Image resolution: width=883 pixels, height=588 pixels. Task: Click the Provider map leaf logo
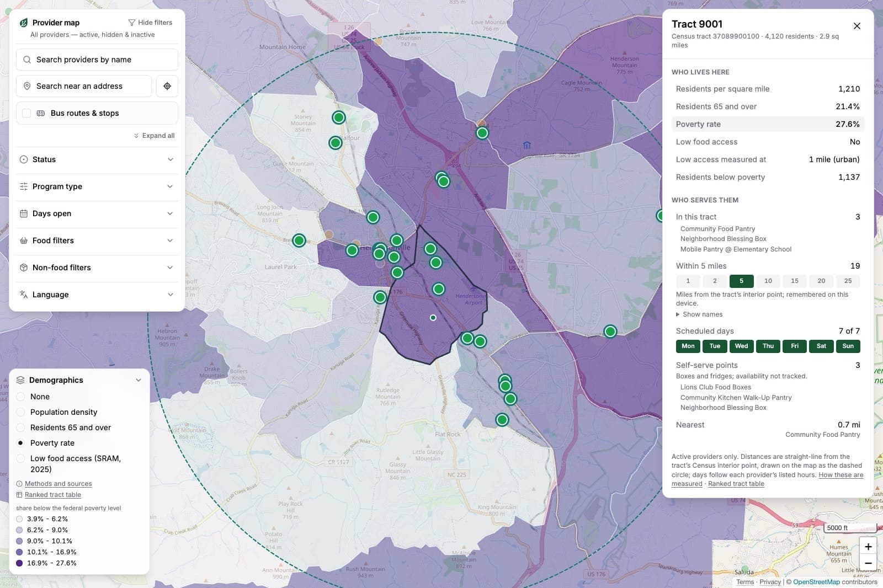tap(24, 23)
